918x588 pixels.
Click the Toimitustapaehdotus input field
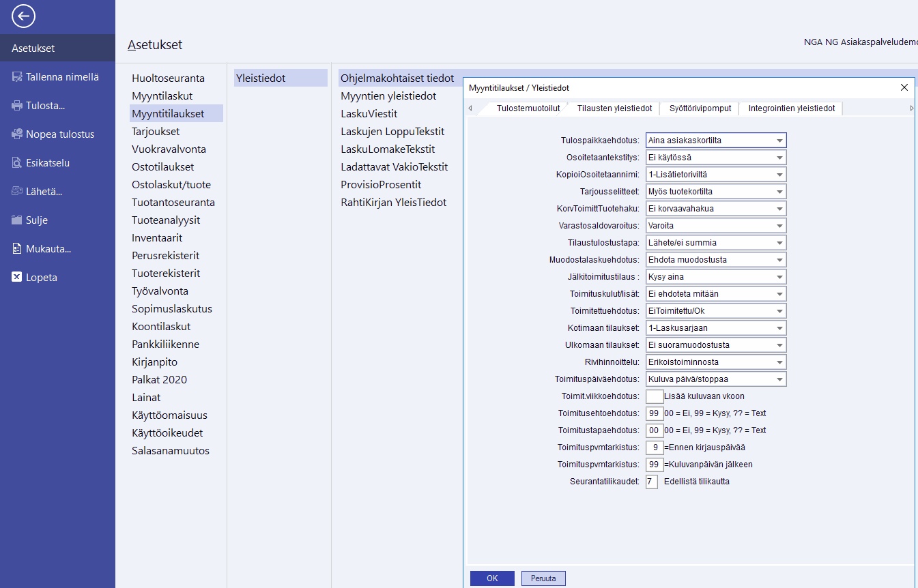click(654, 430)
